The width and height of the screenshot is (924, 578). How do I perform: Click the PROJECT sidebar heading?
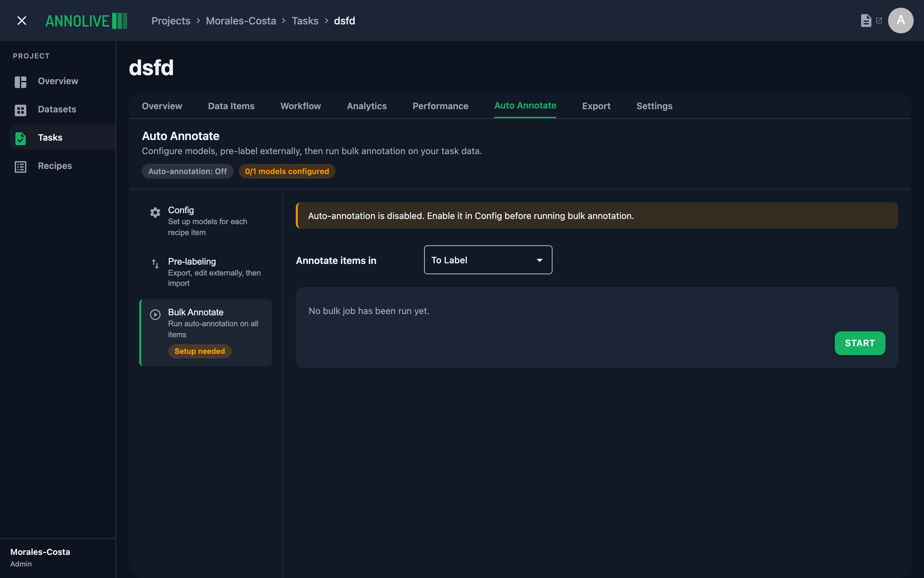tap(31, 56)
